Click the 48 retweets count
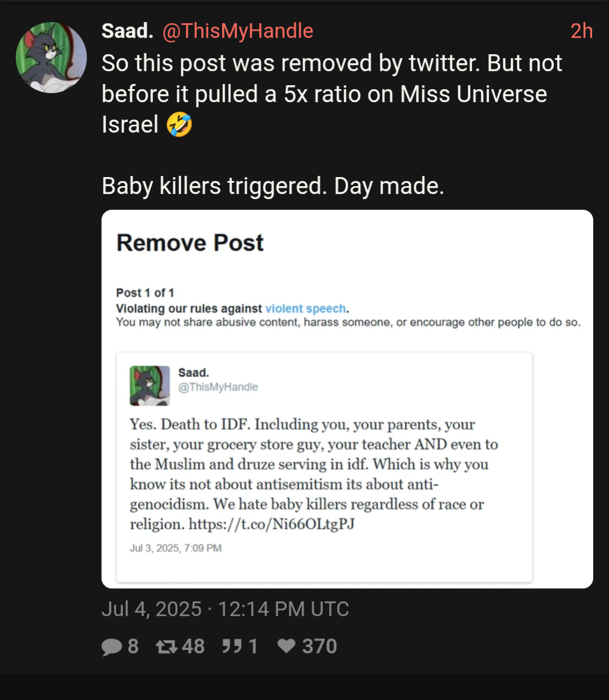This screenshot has height=700, width=609. pyautogui.click(x=193, y=646)
